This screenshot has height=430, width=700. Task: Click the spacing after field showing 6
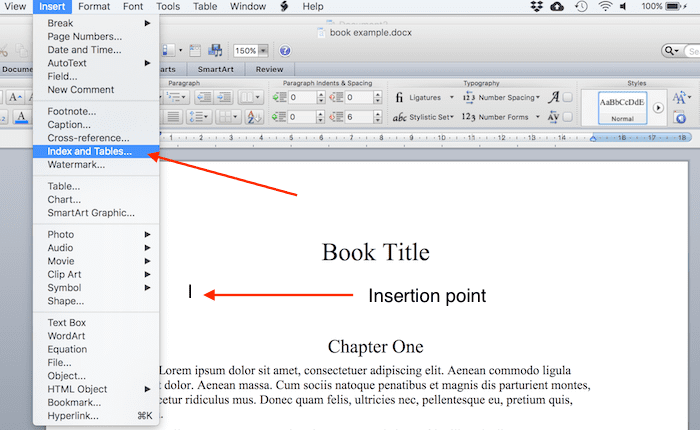359,117
